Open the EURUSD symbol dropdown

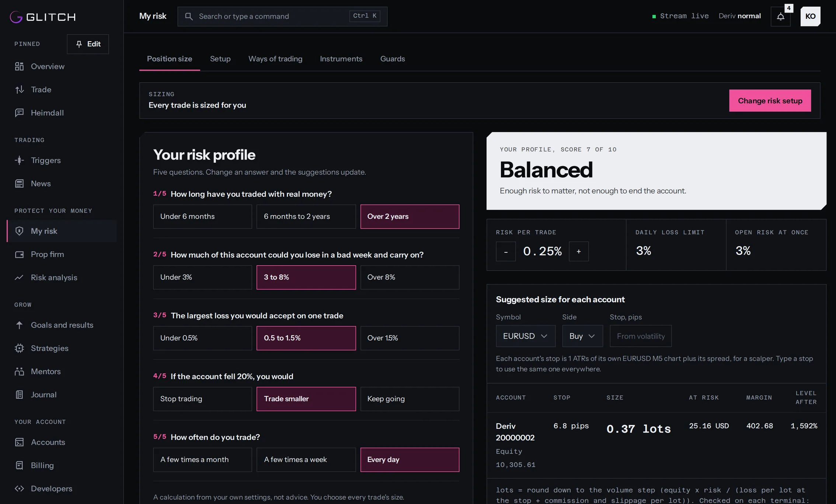[x=525, y=336]
